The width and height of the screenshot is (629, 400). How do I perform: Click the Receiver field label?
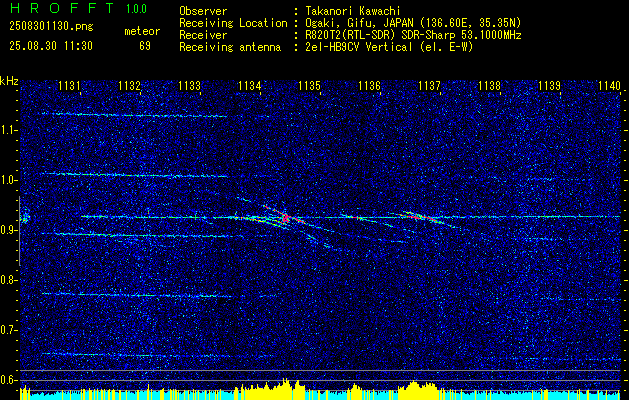pos(203,35)
